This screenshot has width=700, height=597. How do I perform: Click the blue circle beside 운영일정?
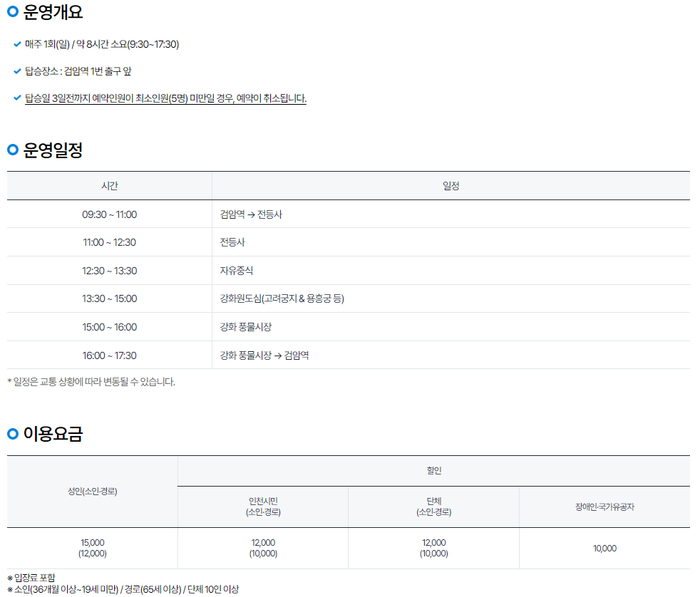point(13,150)
